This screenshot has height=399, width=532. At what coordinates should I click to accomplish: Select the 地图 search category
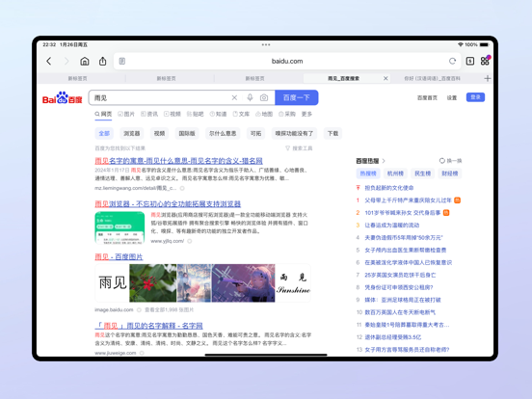click(x=264, y=114)
